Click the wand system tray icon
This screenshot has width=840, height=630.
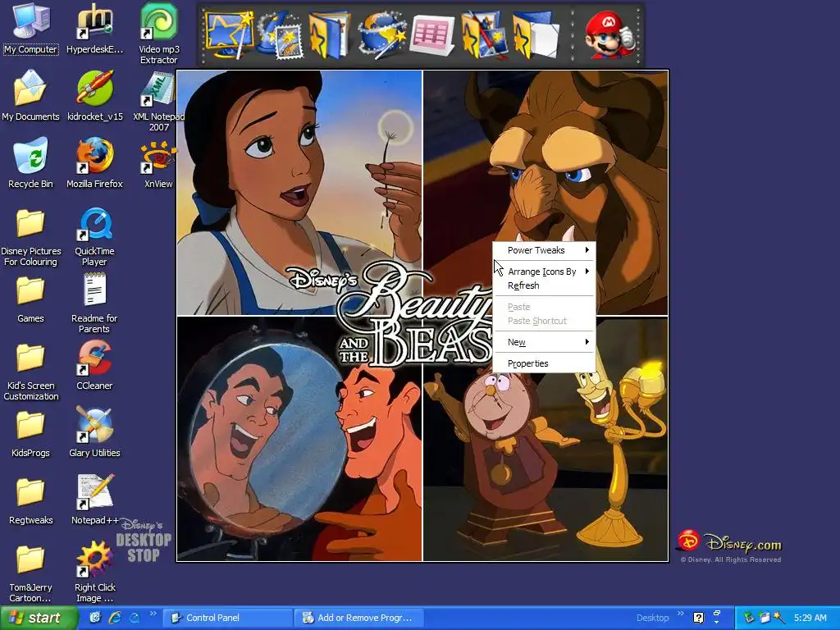point(779,618)
